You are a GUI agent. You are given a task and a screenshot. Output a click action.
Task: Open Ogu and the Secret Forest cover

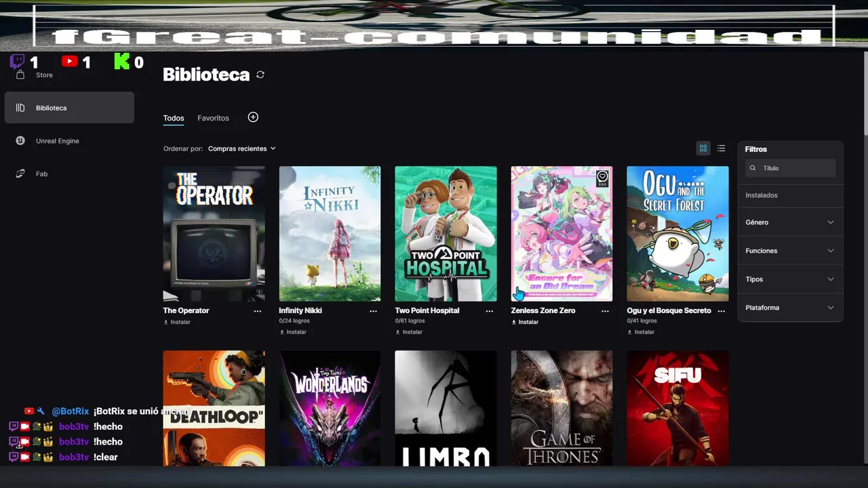click(x=677, y=234)
